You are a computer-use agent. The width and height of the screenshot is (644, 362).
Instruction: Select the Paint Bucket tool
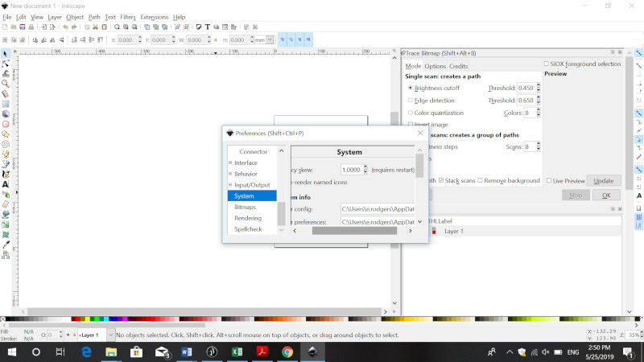pyautogui.click(x=6, y=215)
